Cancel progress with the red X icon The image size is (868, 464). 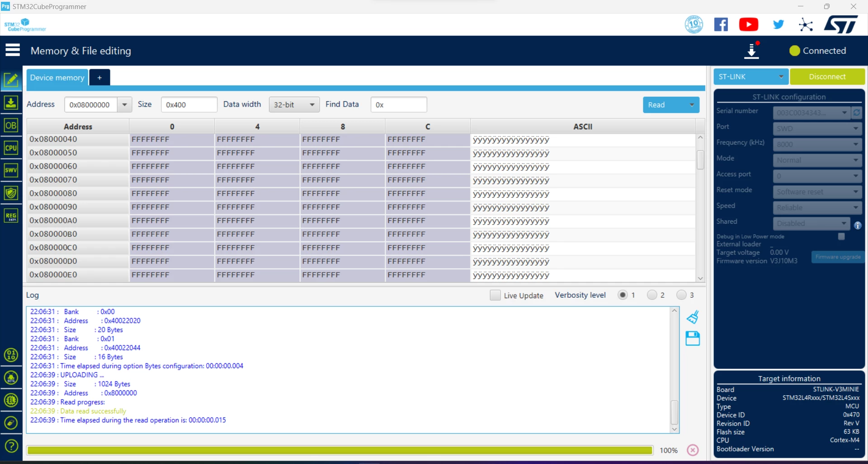coord(693,450)
